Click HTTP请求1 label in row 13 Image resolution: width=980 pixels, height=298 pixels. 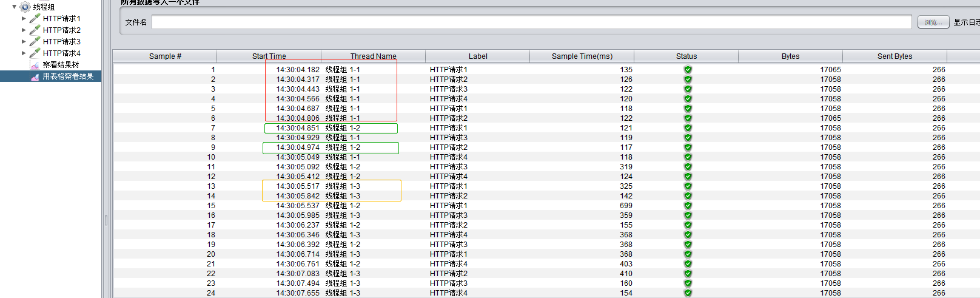point(449,186)
